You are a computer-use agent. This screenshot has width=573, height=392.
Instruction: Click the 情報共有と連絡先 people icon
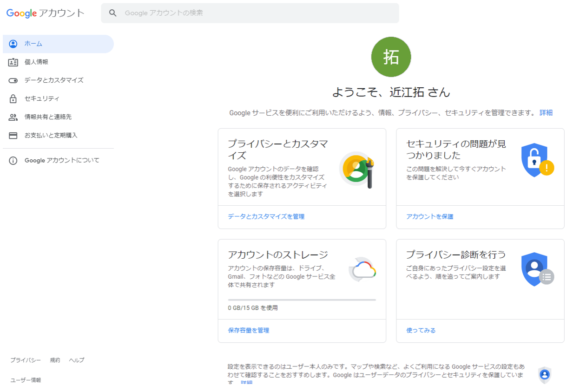[13, 117]
